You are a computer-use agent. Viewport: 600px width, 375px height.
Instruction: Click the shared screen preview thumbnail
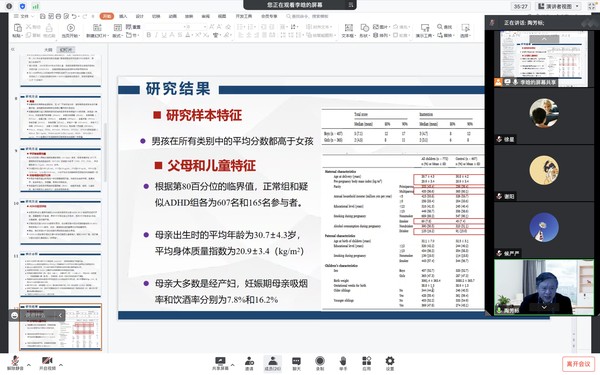[x=544, y=59]
